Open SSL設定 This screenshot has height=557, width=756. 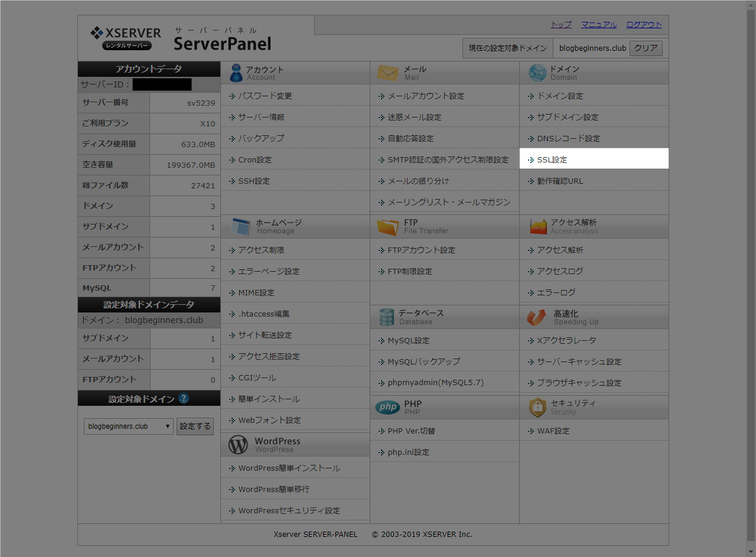(x=552, y=159)
